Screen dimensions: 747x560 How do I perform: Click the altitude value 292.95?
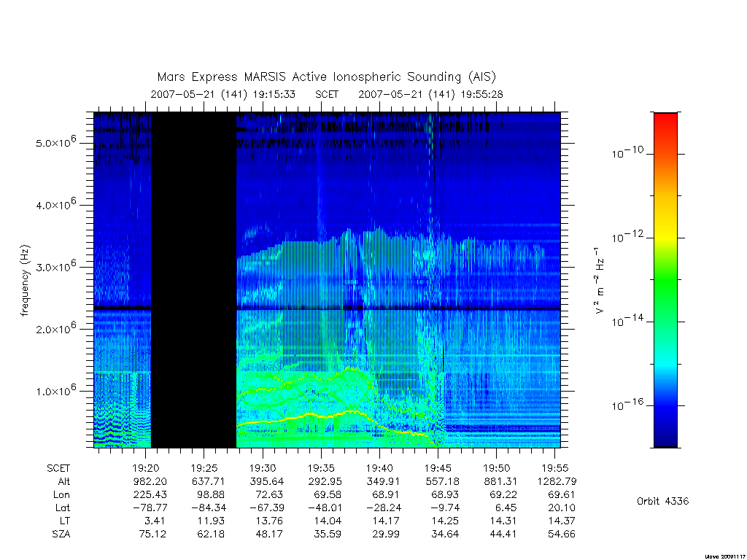click(325, 481)
